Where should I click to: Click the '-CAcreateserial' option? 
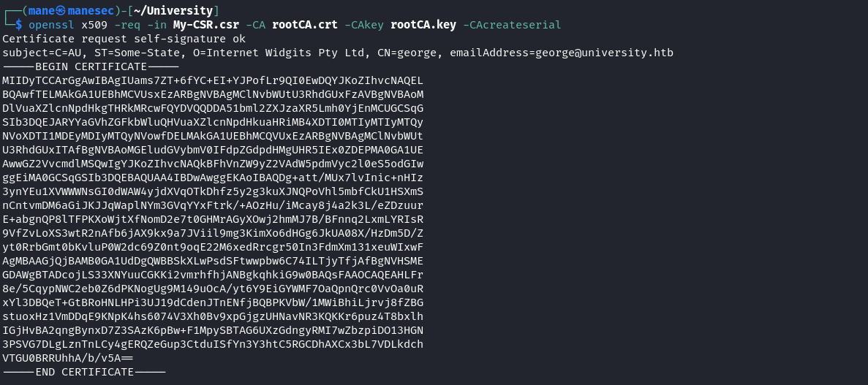coord(511,25)
